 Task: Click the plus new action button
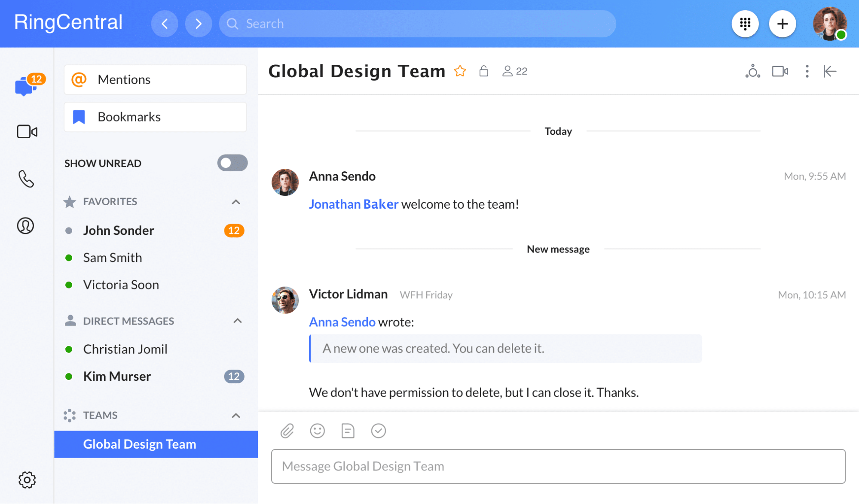(x=783, y=24)
